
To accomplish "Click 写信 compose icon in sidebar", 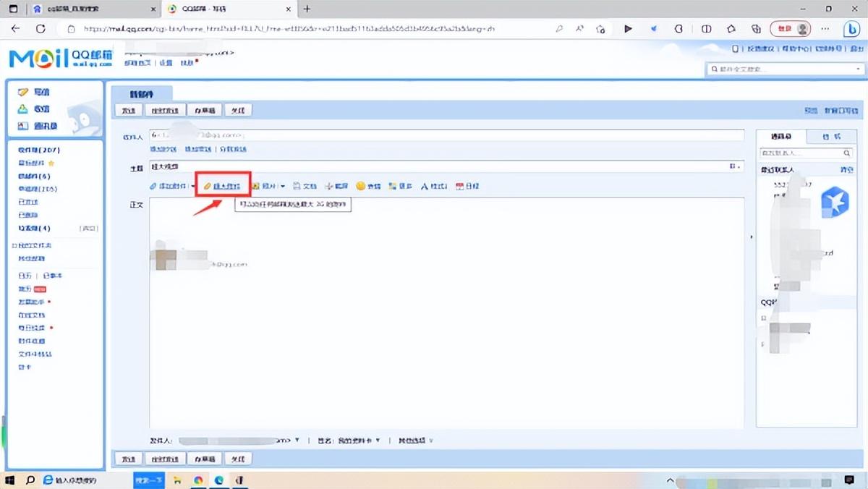I will click(x=23, y=93).
